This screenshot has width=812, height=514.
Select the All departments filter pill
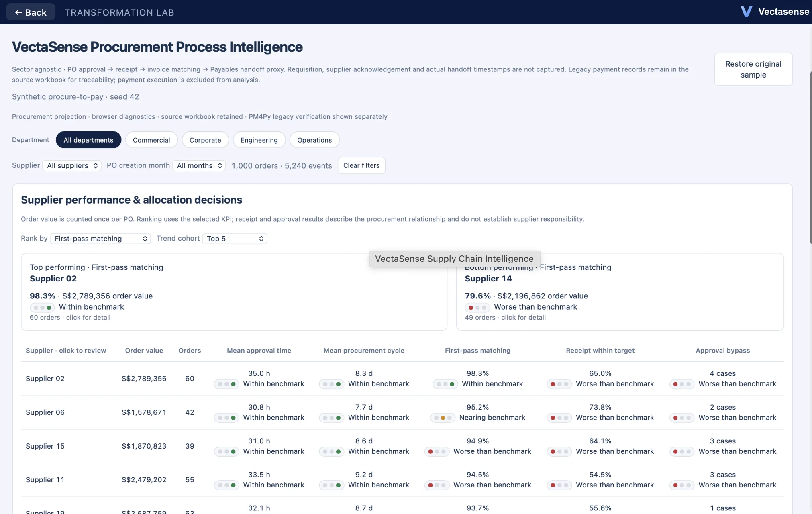[x=88, y=140]
